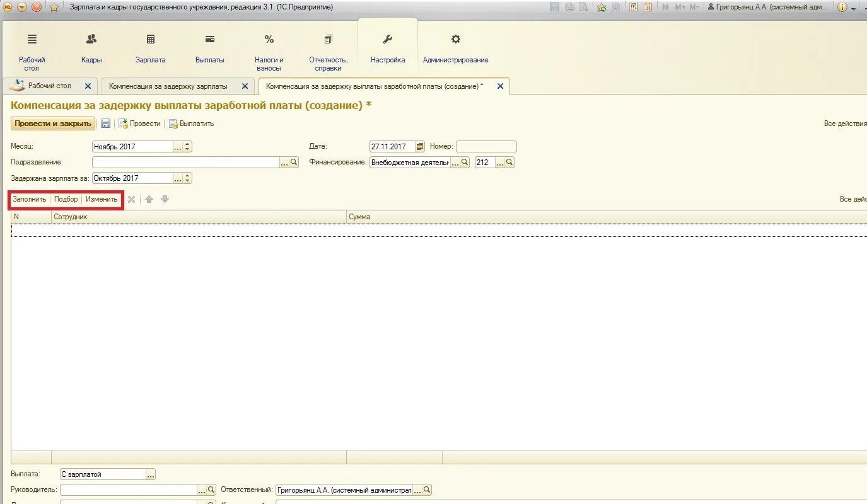
Task: Click the Месяц up/down stepper
Action: coord(188,146)
